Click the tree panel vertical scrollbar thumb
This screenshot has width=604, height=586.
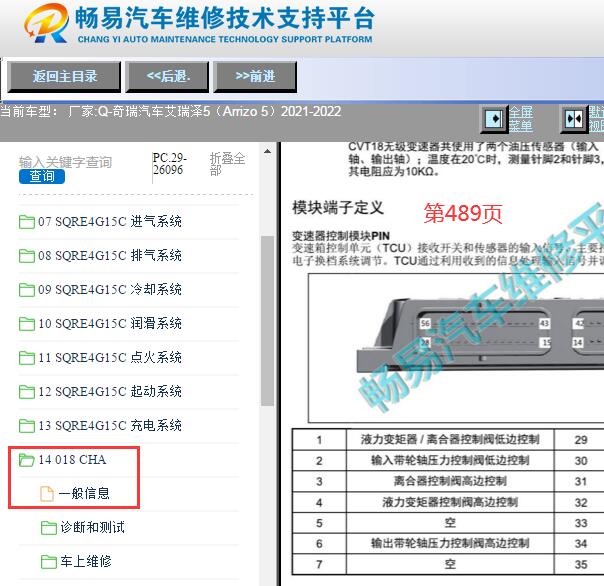(x=267, y=321)
